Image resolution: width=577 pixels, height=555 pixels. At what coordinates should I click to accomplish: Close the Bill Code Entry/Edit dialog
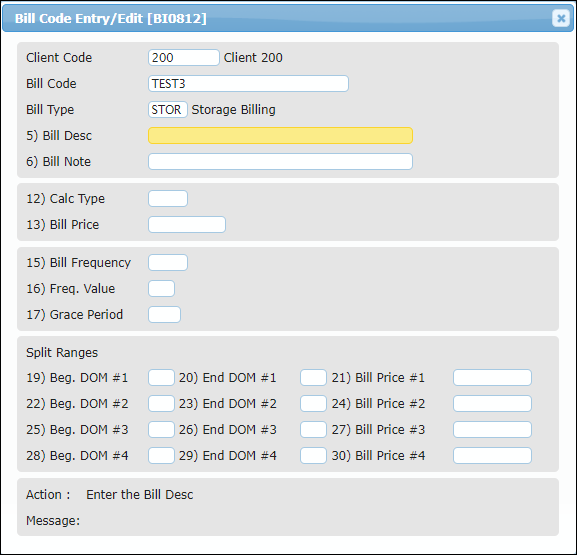pyautogui.click(x=561, y=18)
